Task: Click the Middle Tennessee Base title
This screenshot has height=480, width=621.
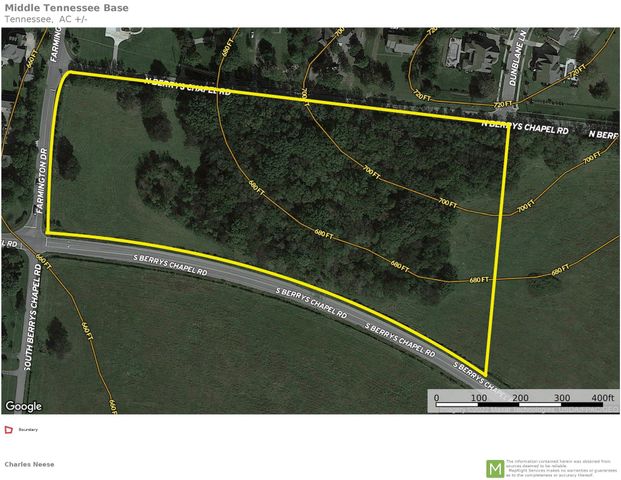Action: pos(59,7)
